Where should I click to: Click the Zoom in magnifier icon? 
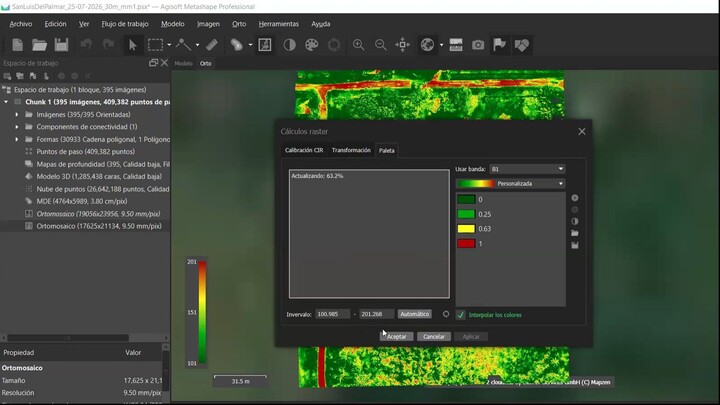click(x=358, y=45)
